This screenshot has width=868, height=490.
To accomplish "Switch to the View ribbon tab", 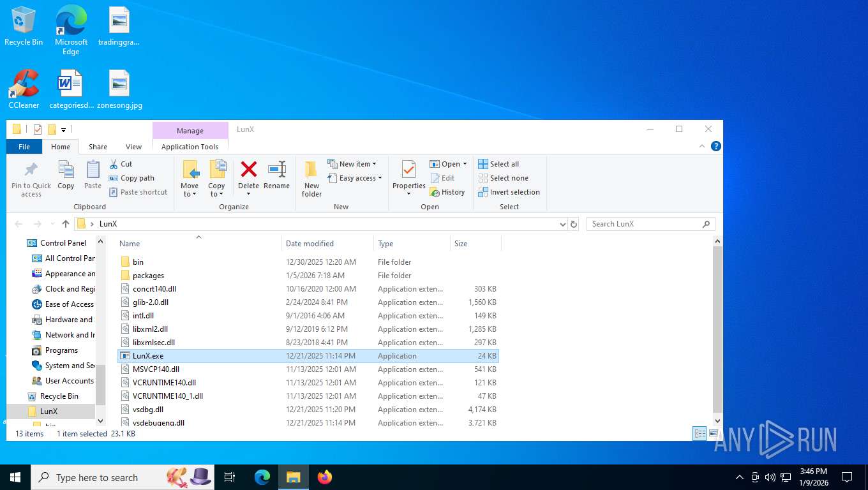I will (133, 147).
